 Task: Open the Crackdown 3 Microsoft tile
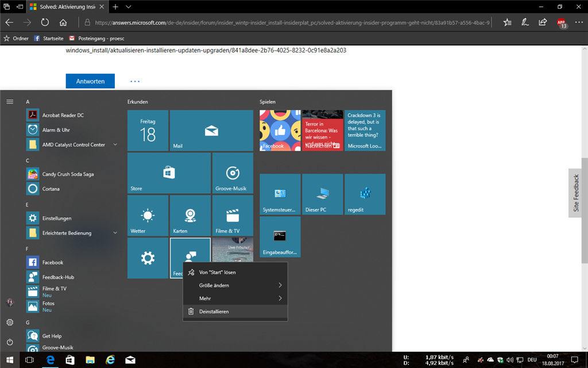tap(365, 131)
